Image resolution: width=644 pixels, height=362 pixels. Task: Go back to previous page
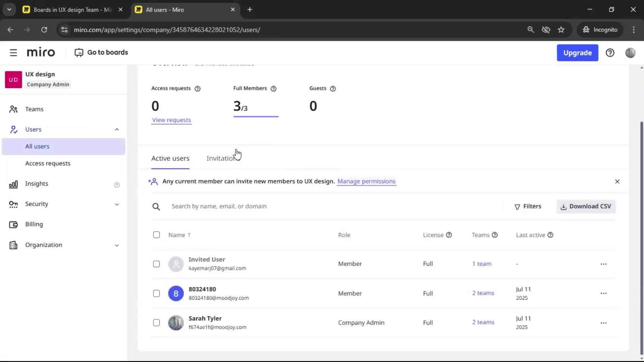(x=10, y=29)
